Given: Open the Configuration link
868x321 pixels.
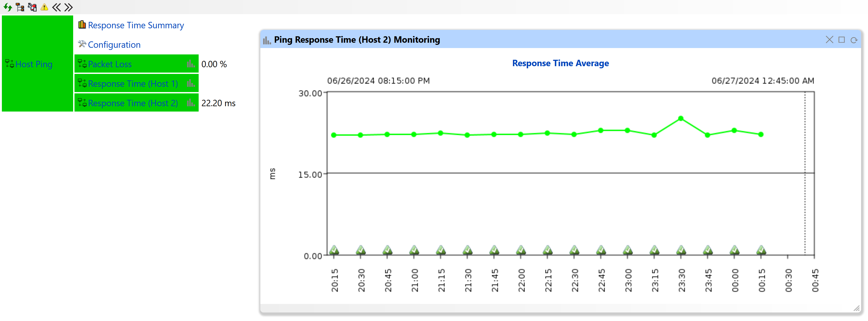Looking at the screenshot, I should coord(114,45).
